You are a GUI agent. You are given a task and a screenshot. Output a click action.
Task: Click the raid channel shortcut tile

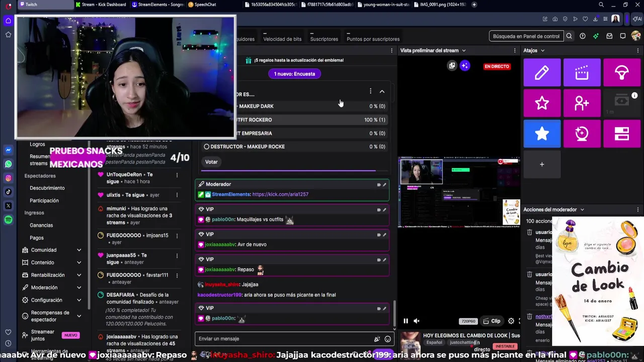pos(622,73)
